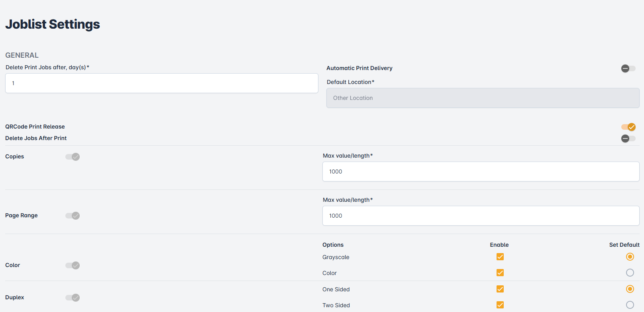Toggle Automatic Print Delivery switch
Screen dimensions: 644x312
628,68
